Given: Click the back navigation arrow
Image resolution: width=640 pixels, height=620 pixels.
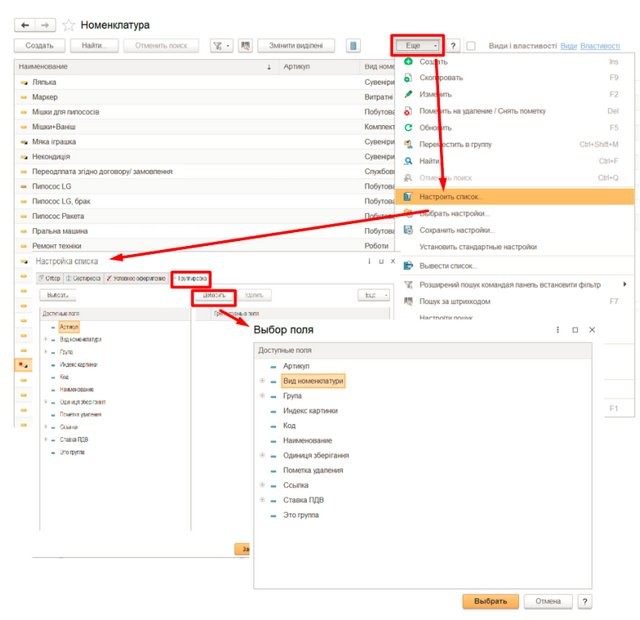Looking at the screenshot, I should [x=24, y=23].
